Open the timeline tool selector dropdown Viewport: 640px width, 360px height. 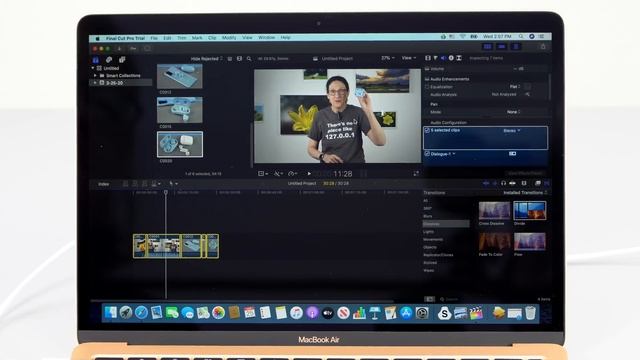(x=173, y=184)
